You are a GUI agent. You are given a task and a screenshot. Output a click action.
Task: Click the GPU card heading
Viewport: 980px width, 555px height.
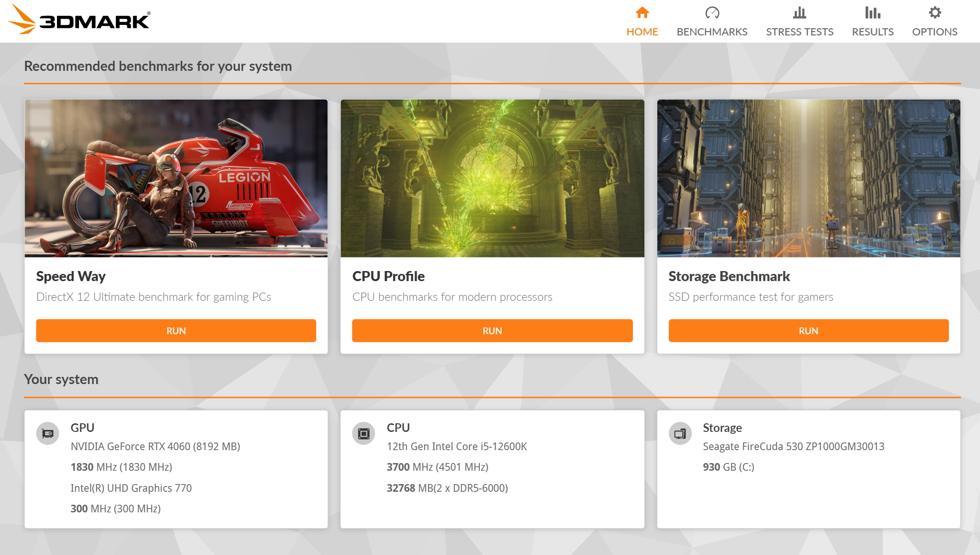(82, 428)
